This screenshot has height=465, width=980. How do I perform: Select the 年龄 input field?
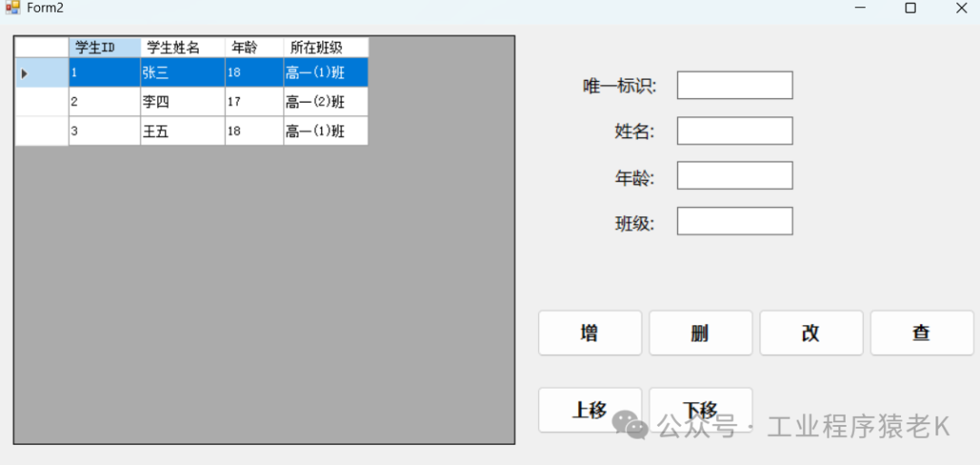click(x=734, y=175)
